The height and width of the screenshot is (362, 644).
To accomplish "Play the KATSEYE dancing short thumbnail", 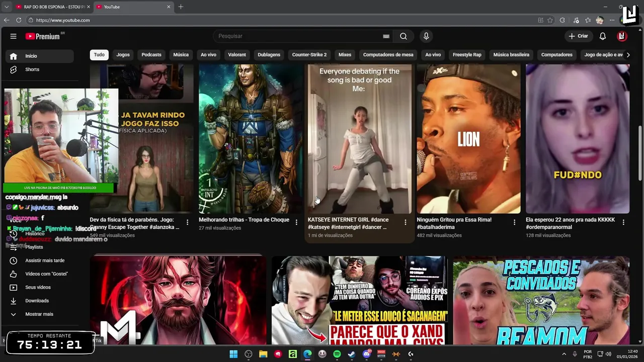I will (x=359, y=139).
